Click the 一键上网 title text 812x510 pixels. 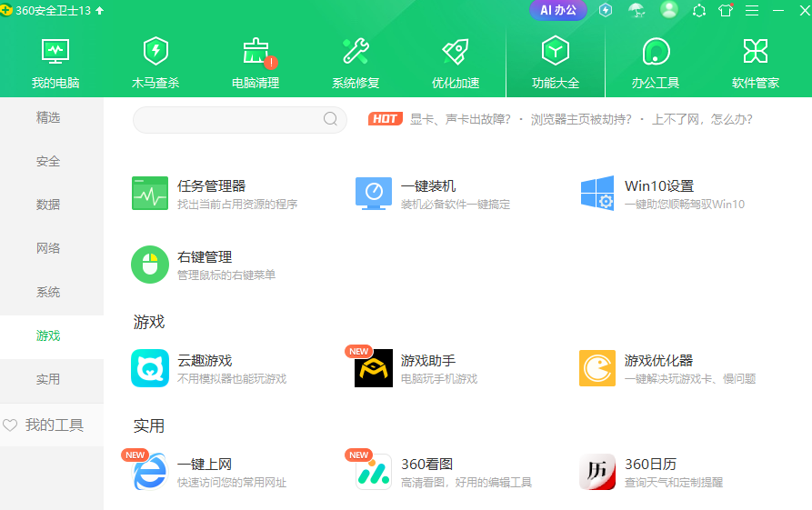(205, 465)
